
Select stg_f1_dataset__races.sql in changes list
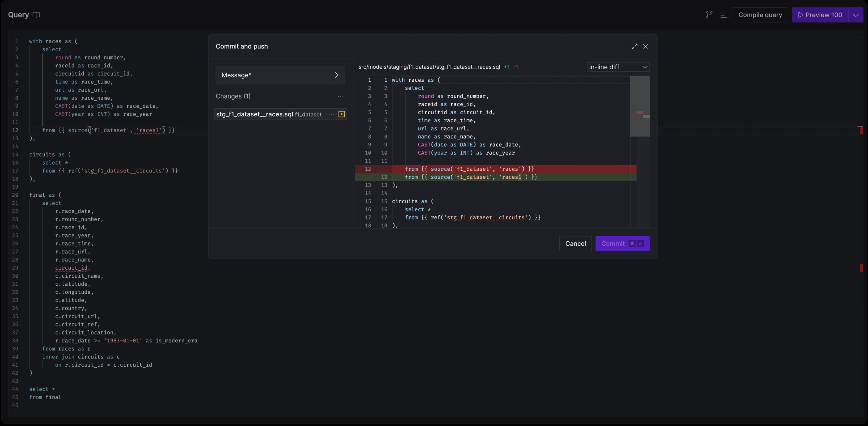[x=254, y=114]
